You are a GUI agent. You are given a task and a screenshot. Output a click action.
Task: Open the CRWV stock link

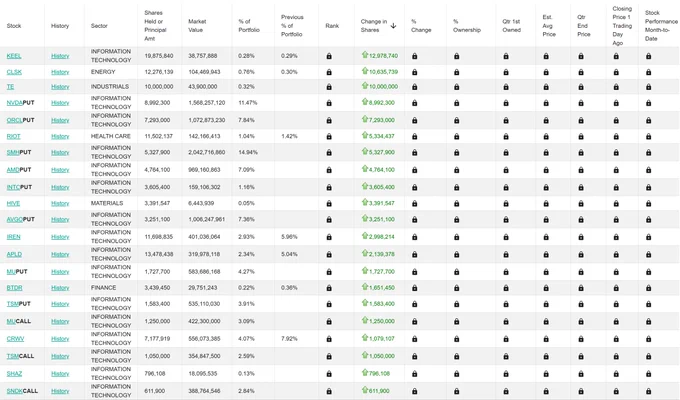point(16,339)
